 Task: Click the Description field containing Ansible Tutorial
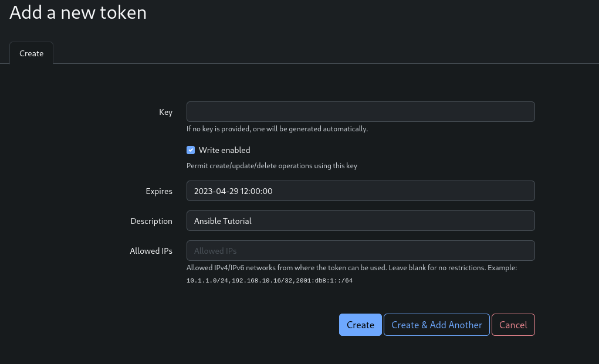point(360,221)
